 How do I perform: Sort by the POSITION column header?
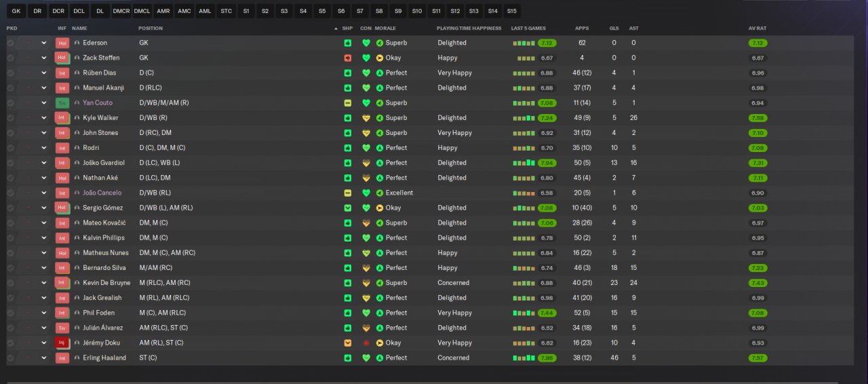click(x=151, y=28)
